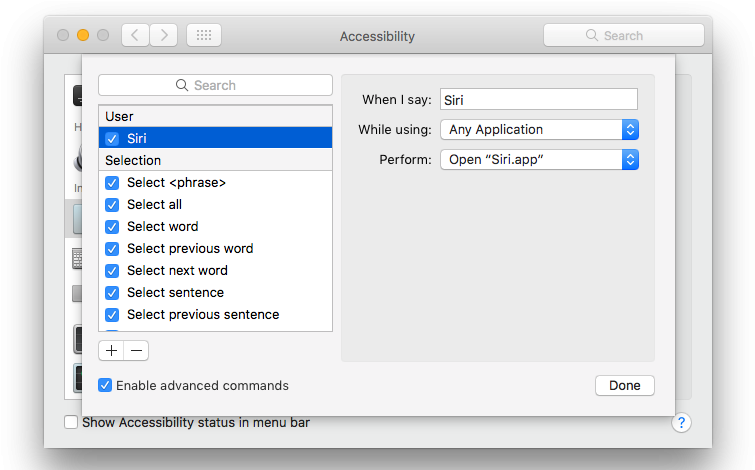Click the magnifier in the commands search field
Image resolution: width=755 pixels, height=470 pixels.
click(x=182, y=85)
